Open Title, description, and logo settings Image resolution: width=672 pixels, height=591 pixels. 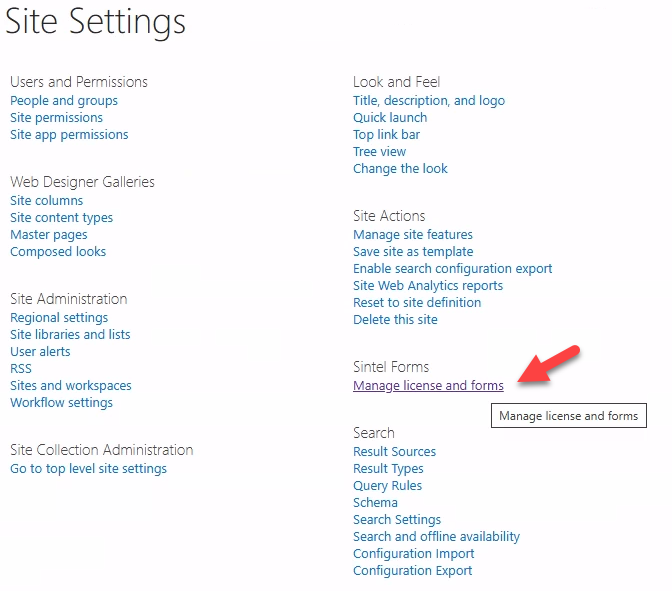point(429,100)
